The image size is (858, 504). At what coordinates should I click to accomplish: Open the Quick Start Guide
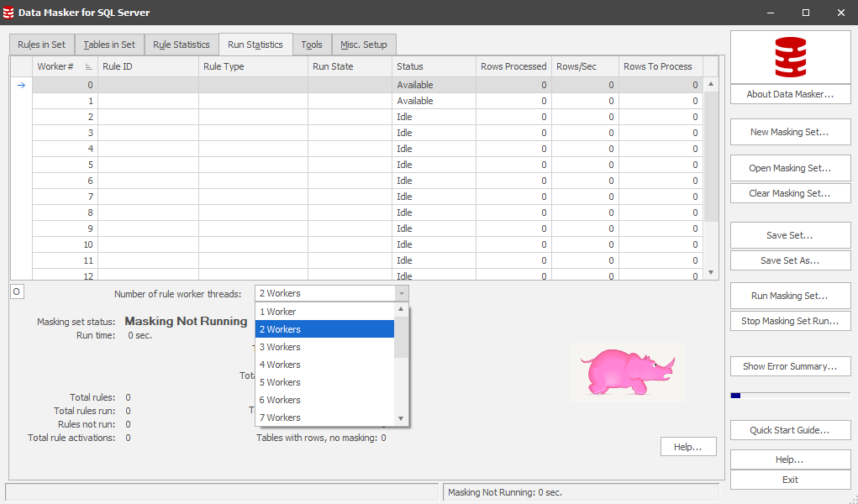point(790,430)
